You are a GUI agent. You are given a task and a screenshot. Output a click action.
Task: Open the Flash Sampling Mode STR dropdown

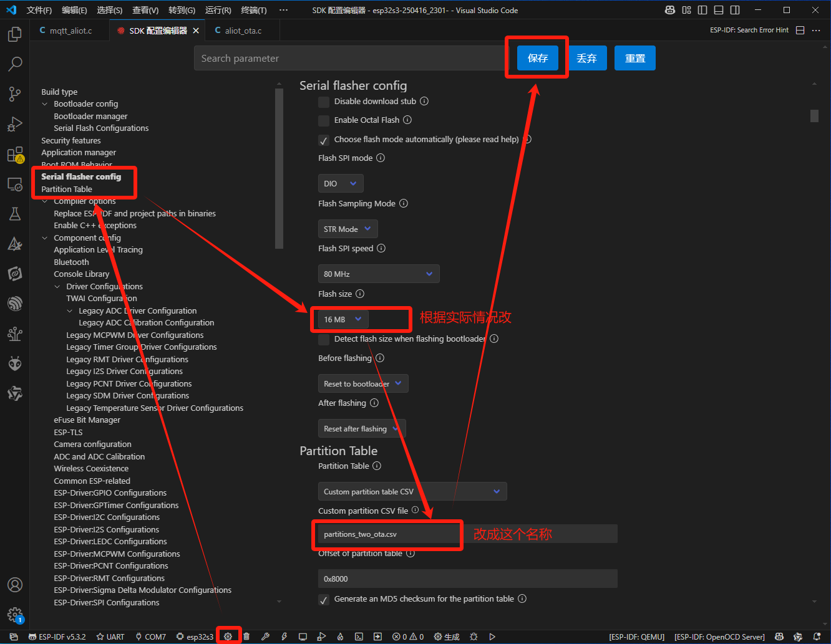[x=348, y=229]
